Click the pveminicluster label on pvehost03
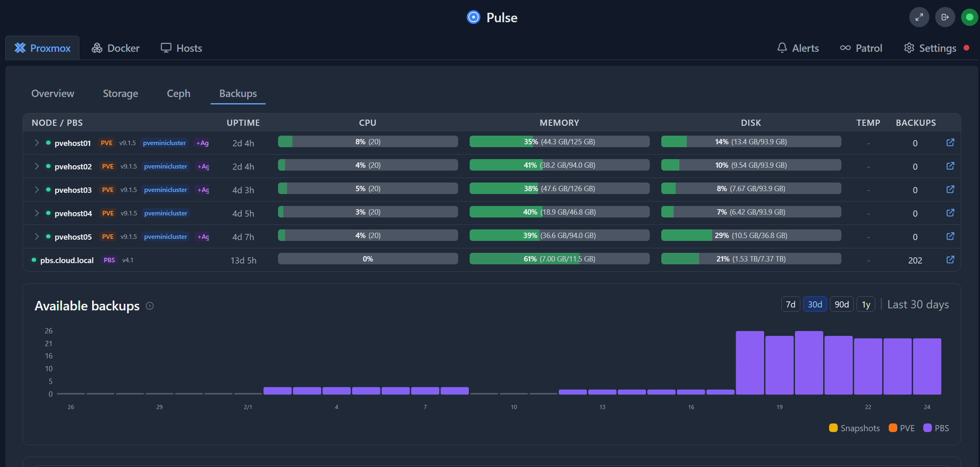Screen dimensions: 980x467 pyautogui.click(x=165, y=190)
